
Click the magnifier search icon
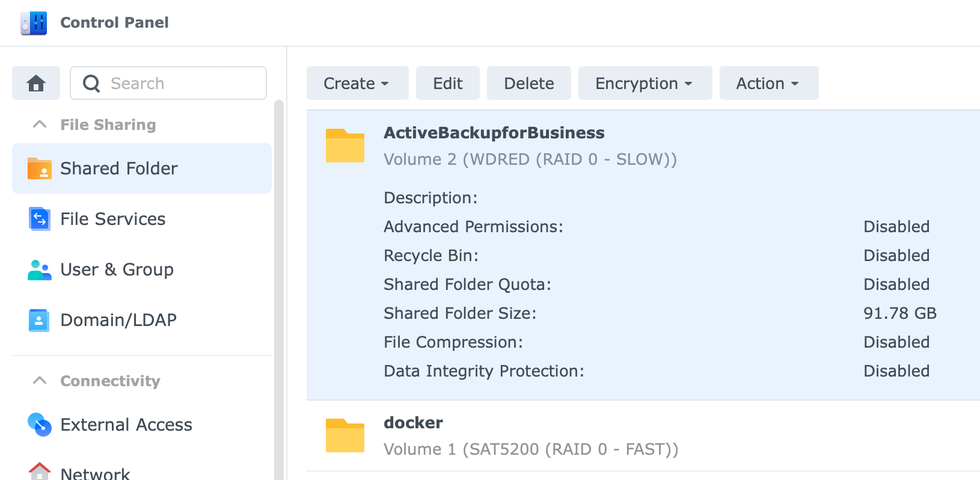(x=91, y=84)
